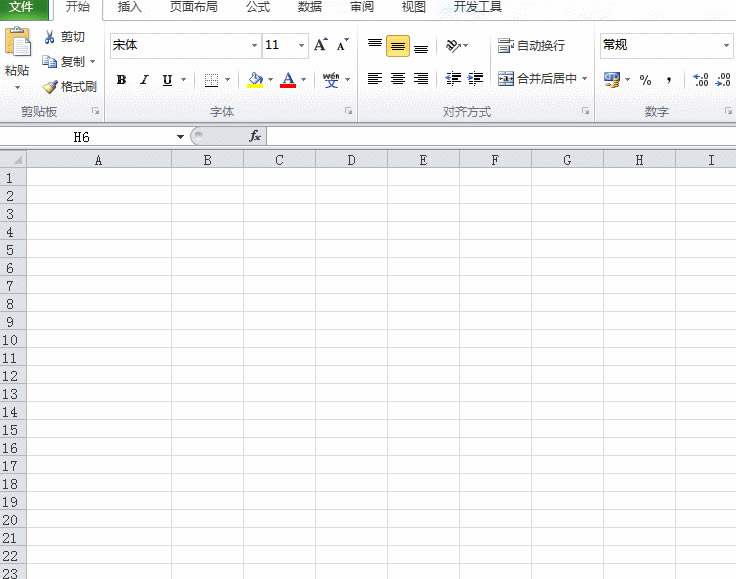This screenshot has height=579, width=736.
Task: Align text left horizontally
Action: coord(375,78)
